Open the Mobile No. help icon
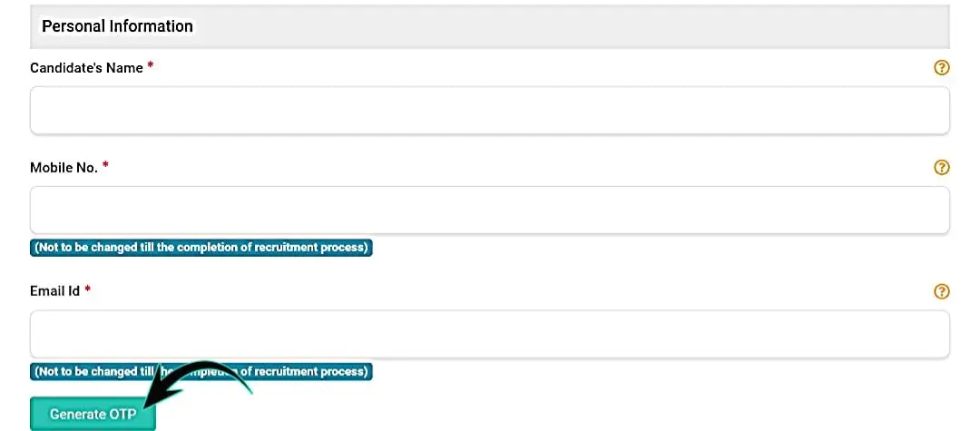This screenshot has width=980, height=431. (942, 167)
